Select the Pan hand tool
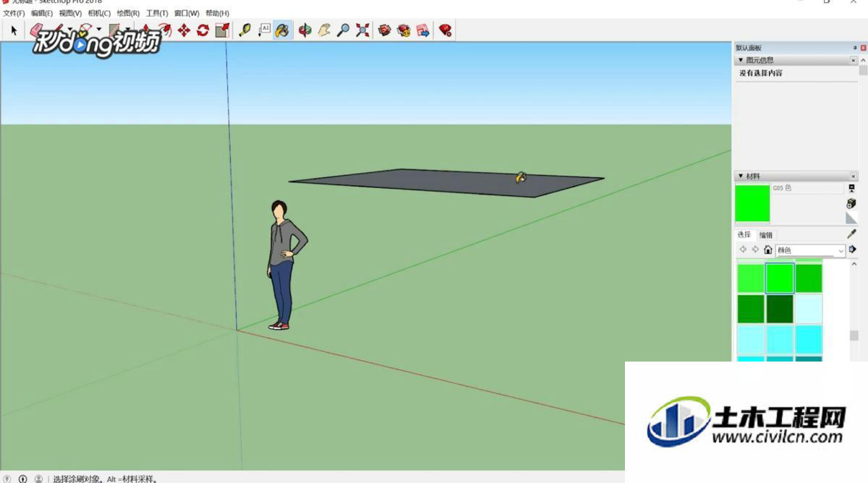868x483 pixels. point(324,30)
